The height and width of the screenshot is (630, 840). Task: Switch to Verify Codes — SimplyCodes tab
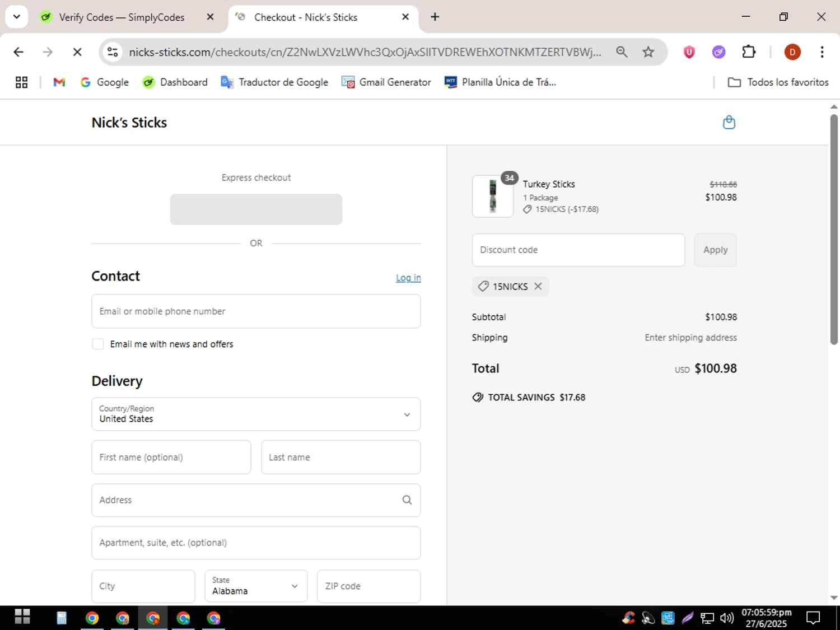(x=122, y=17)
